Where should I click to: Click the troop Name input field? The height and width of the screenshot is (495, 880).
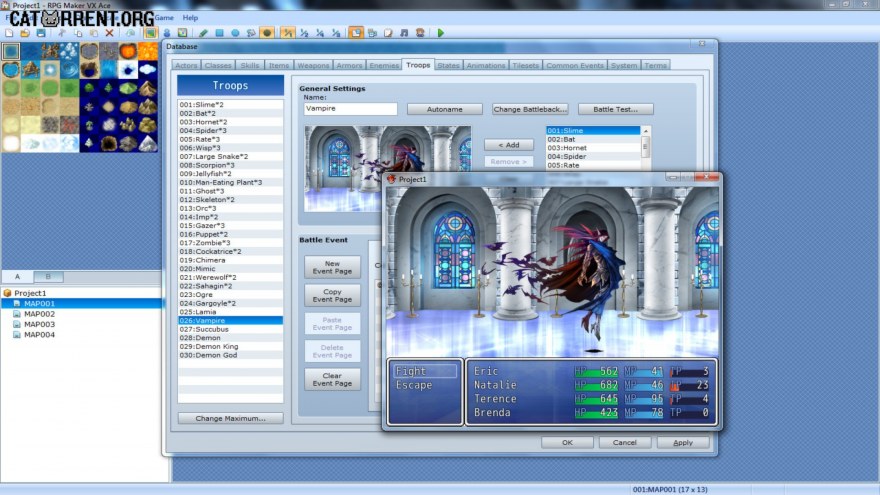point(351,108)
